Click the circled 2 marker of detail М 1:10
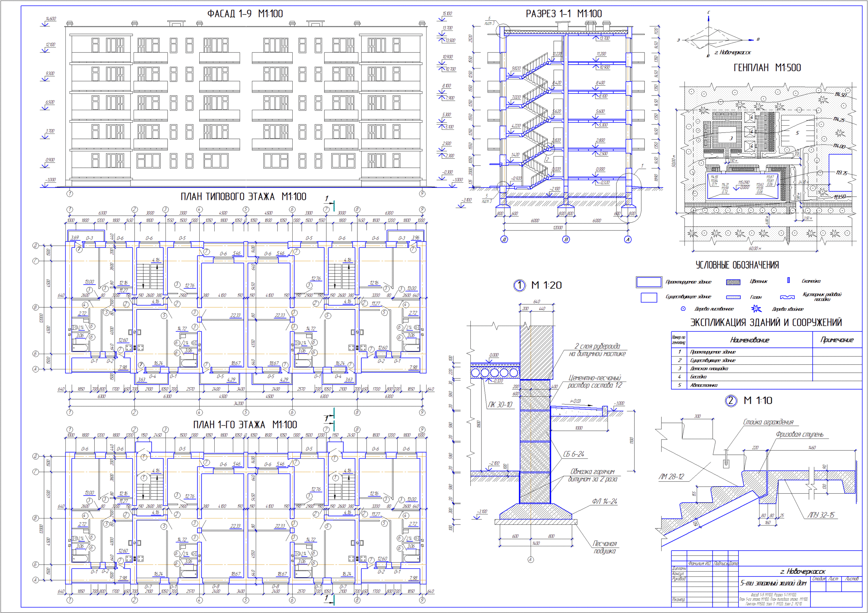This screenshot has height=613, width=868. tap(731, 401)
